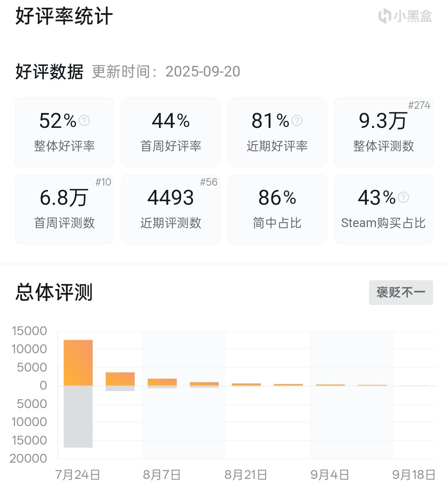
Task: Tap the 小黑盒 logo watermark
Action: (x=405, y=16)
